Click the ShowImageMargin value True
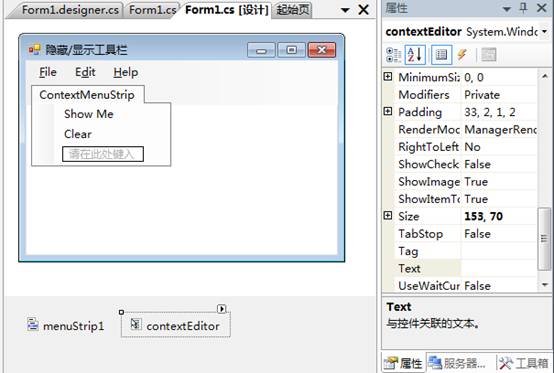The width and height of the screenshot is (554, 373). 476,182
